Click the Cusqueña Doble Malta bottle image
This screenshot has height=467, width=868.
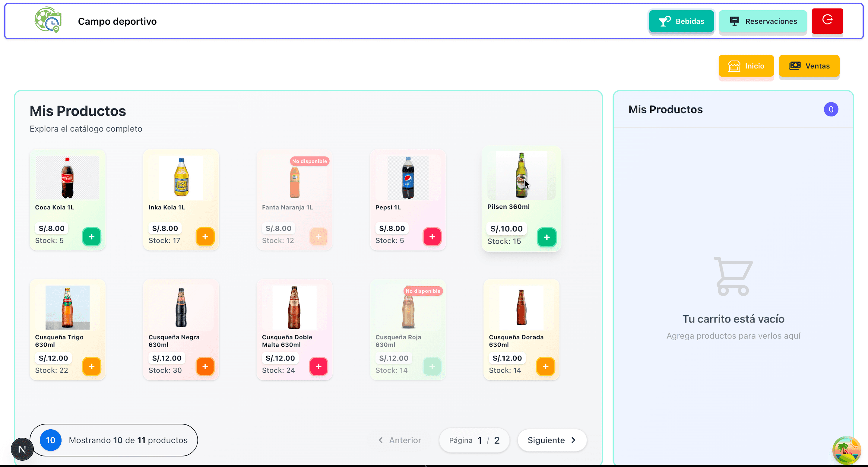pyautogui.click(x=294, y=307)
